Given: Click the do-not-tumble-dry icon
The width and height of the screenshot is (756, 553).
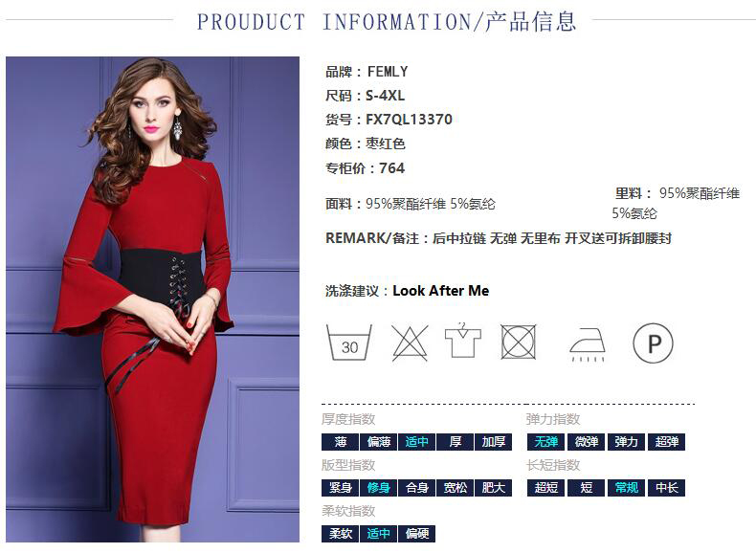Looking at the screenshot, I should 519,342.
